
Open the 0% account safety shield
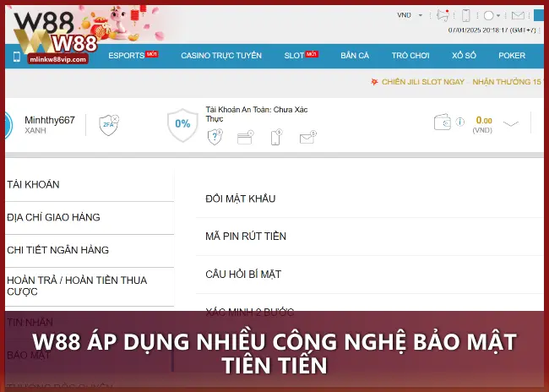[182, 124]
